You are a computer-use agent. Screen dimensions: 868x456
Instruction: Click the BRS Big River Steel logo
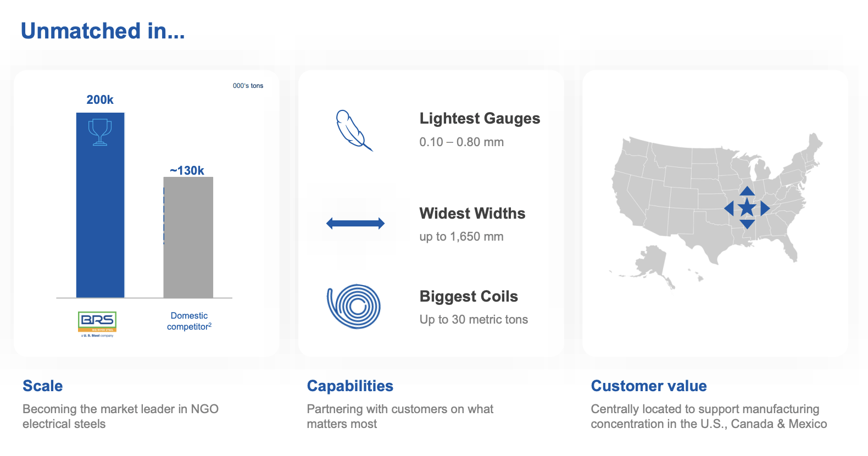[97, 324]
